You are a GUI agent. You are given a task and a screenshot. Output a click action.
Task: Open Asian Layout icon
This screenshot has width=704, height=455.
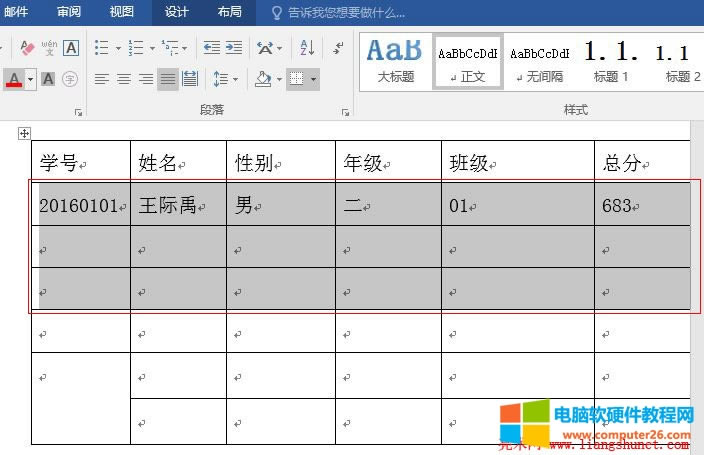click(265, 48)
